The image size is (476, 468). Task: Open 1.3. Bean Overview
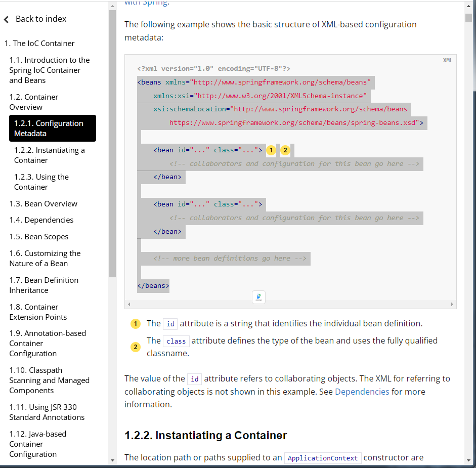click(43, 204)
